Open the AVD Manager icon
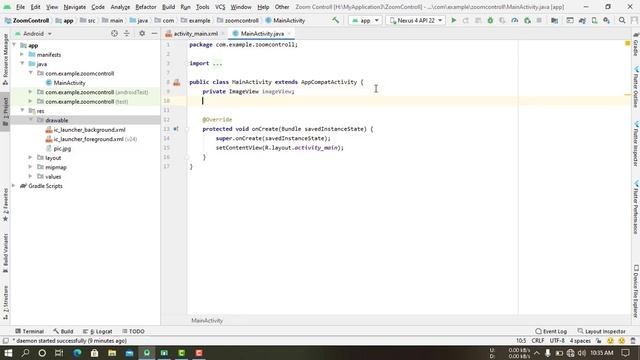 click(594, 20)
